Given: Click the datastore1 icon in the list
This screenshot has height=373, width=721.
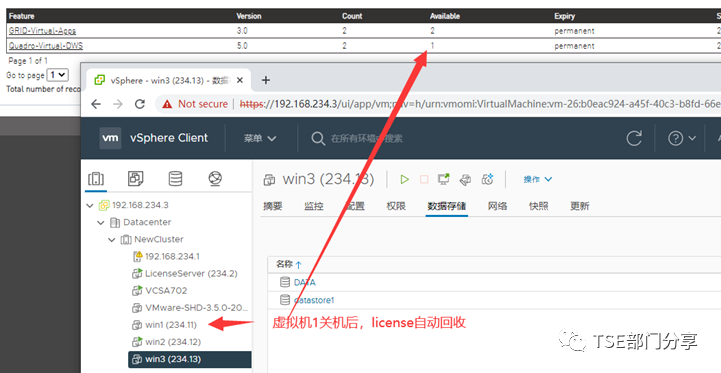Looking at the screenshot, I should [x=285, y=300].
